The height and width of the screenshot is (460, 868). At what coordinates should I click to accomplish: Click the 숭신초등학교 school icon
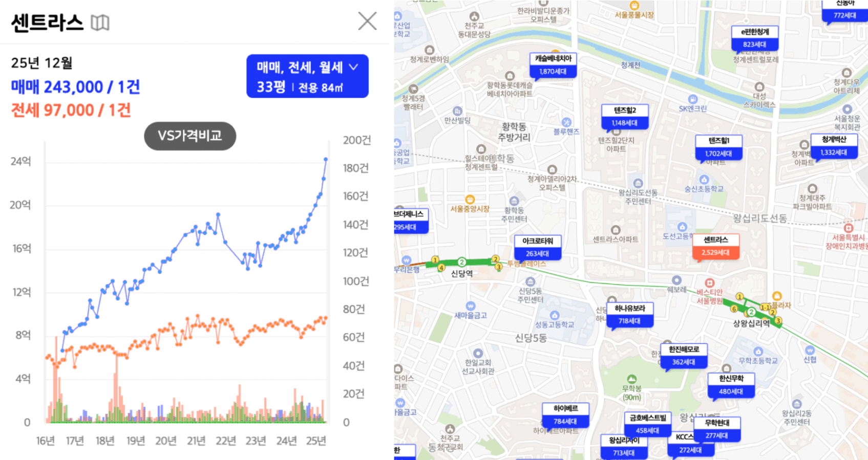[704, 180]
